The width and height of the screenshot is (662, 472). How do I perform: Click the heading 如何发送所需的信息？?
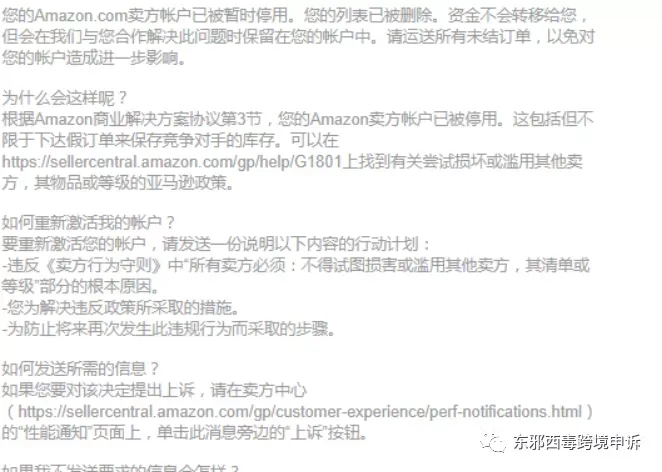(80, 369)
